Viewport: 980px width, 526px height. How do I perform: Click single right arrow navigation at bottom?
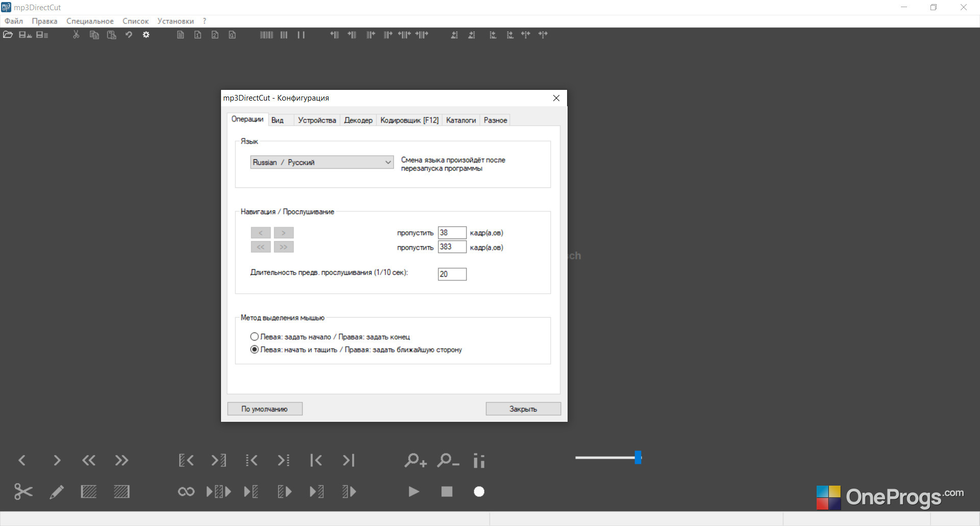[x=57, y=460]
